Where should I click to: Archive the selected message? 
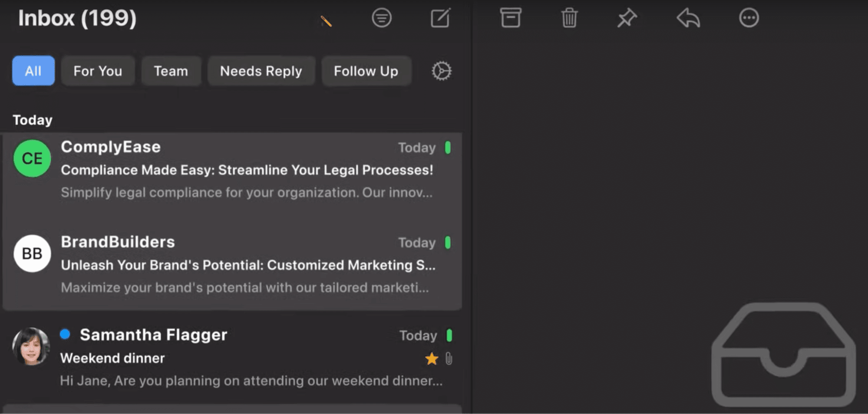(x=510, y=18)
